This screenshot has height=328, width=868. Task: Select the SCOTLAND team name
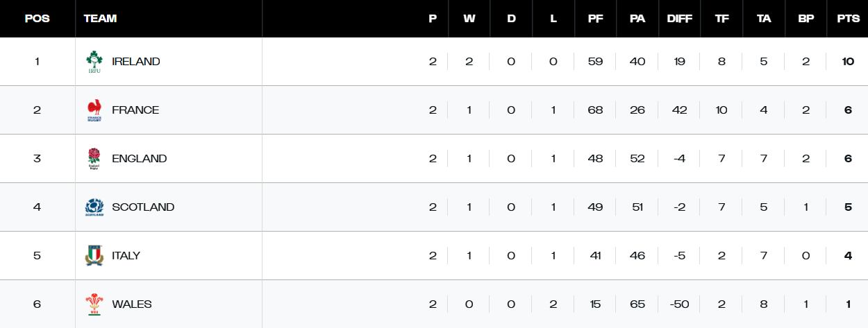[143, 207]
